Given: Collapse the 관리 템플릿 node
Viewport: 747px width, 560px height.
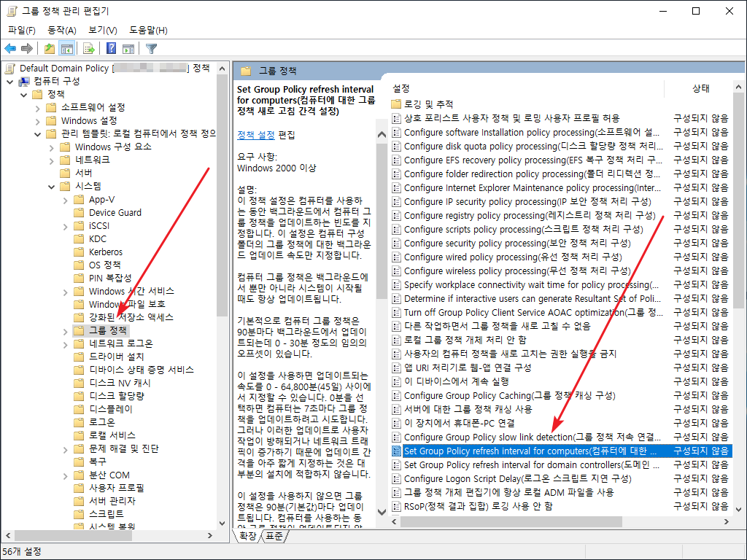Looking at the screenshot, I should pyautogui.click(x=38, y=134).
